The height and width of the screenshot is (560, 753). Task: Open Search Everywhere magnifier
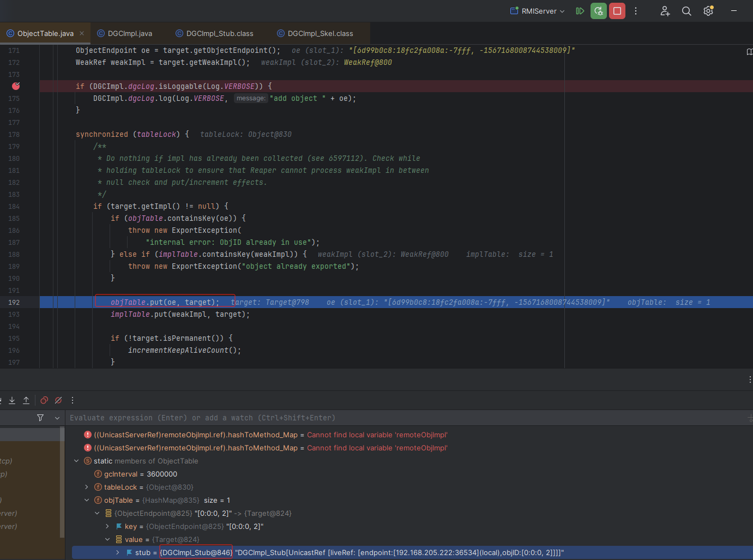tap(686, 11)
